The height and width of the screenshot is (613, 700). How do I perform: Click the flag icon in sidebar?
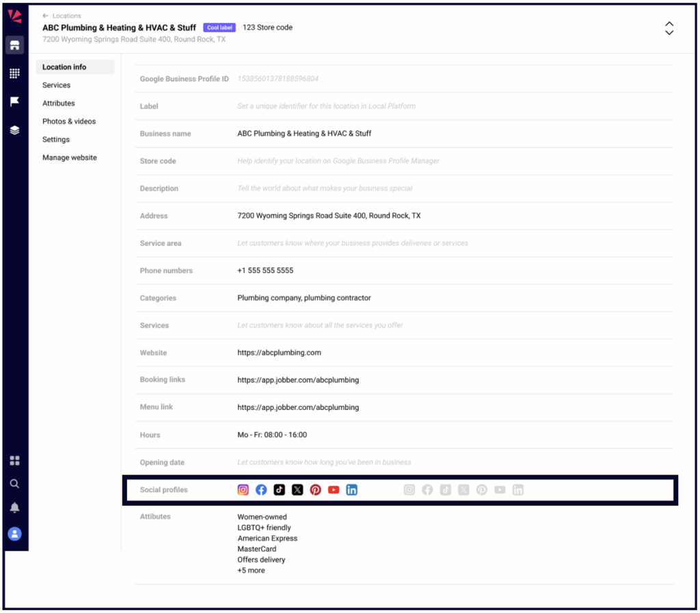[14, 101]
